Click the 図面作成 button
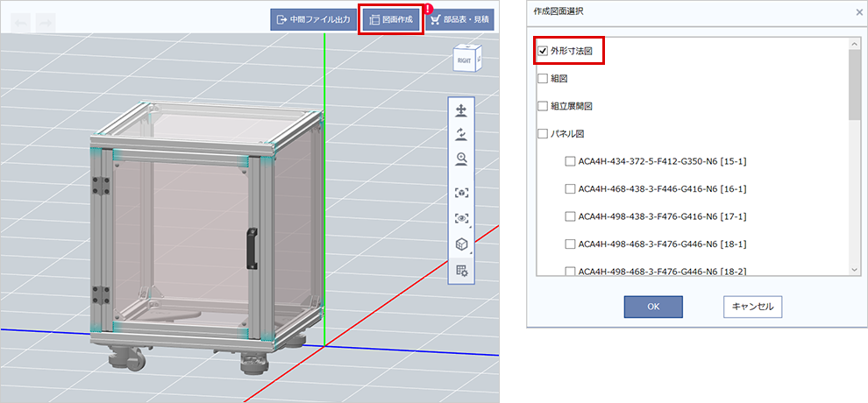 (x=391, y=19)
